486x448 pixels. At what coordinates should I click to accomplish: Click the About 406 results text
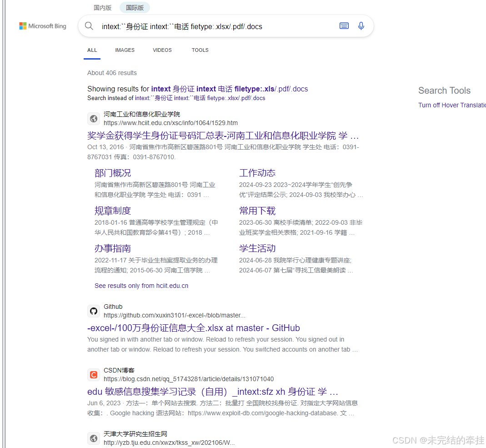coord(112,73)
